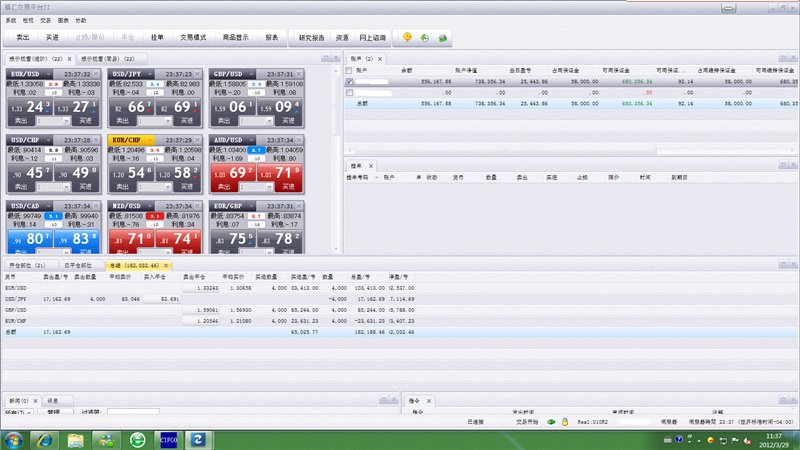800x450 pixels.
Task: Switch to the 报价视窗(简易) tab
Action: pos(107,59)
